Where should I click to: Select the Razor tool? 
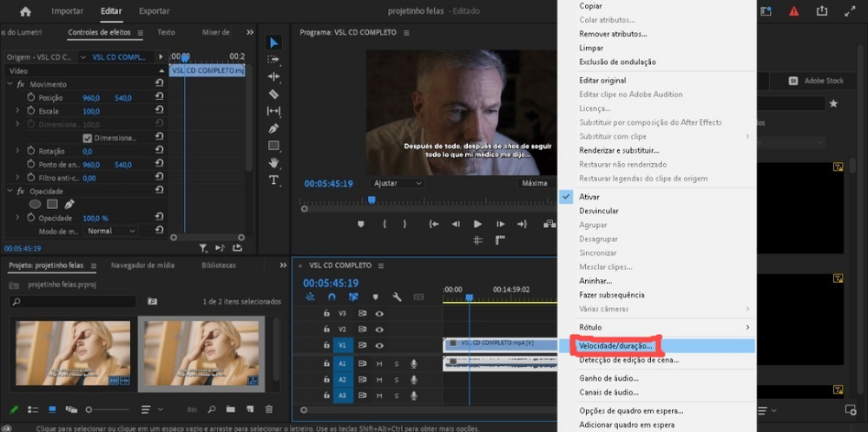click(x=273, y=94)
